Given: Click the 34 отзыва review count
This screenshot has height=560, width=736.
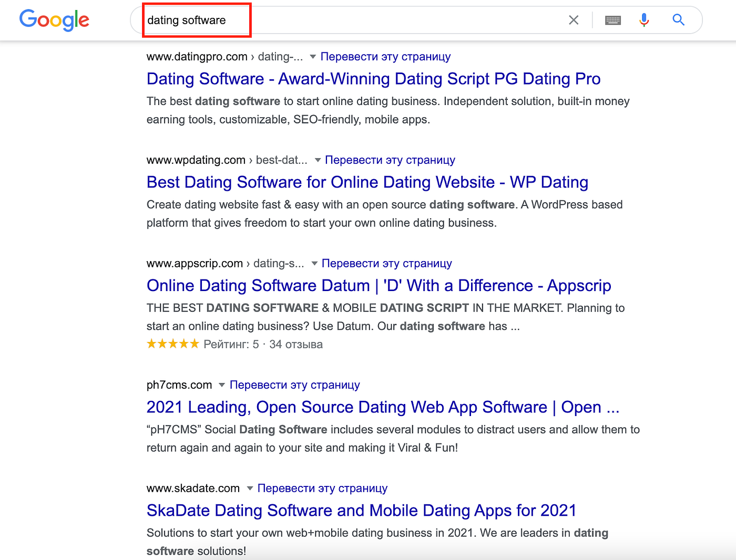Looking at the screenshot, I should tap(296, 345).
